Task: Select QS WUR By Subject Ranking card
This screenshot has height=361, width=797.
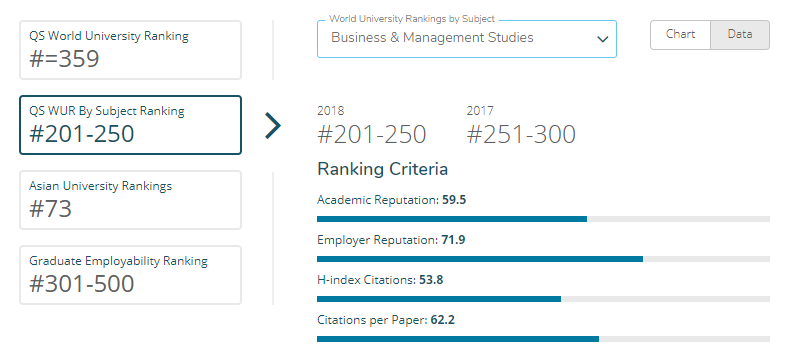Action: click(130, 125)
